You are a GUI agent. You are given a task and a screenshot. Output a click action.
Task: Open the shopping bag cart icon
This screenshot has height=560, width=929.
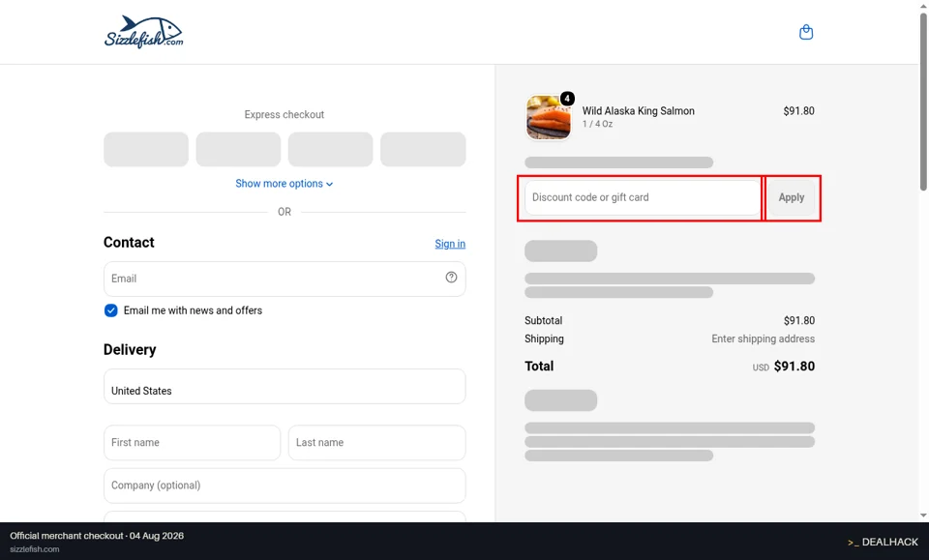(x=806, y=32)
